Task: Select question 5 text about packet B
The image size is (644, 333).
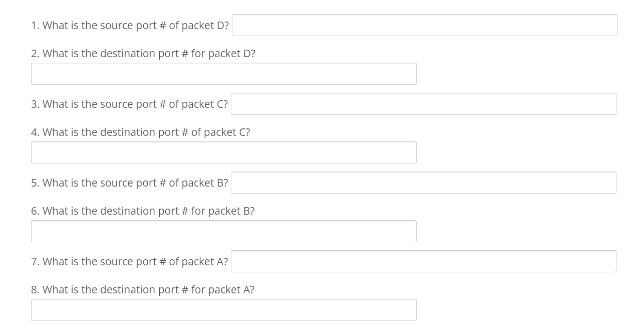Action: (130, 183)
